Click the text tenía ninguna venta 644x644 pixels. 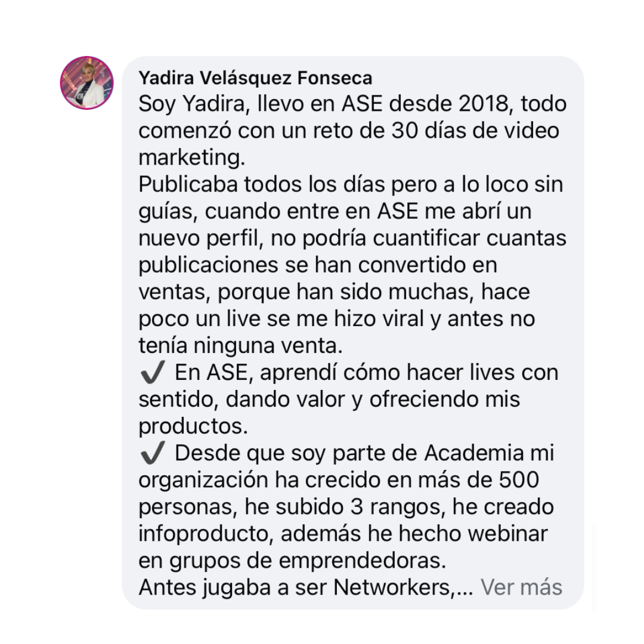(241, 345)
